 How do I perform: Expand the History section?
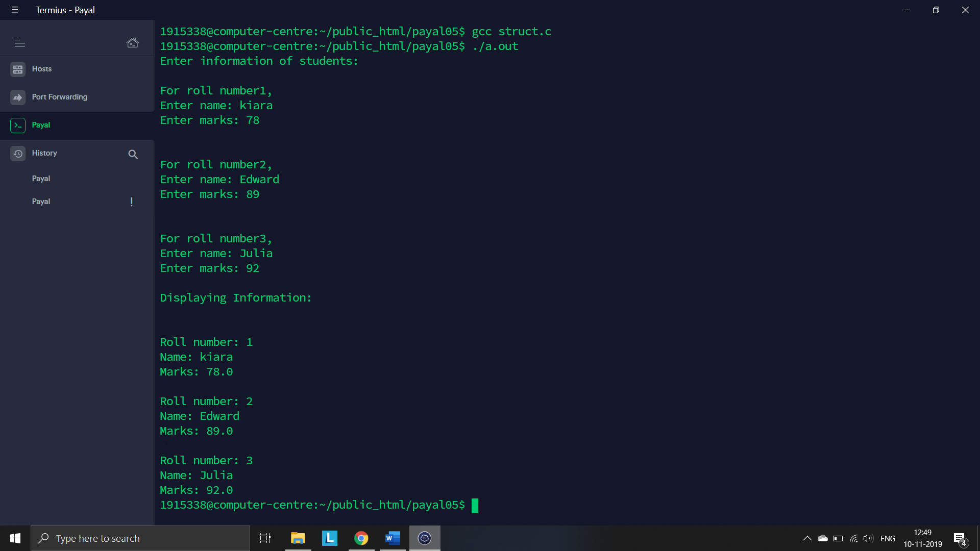pos(44,153)
